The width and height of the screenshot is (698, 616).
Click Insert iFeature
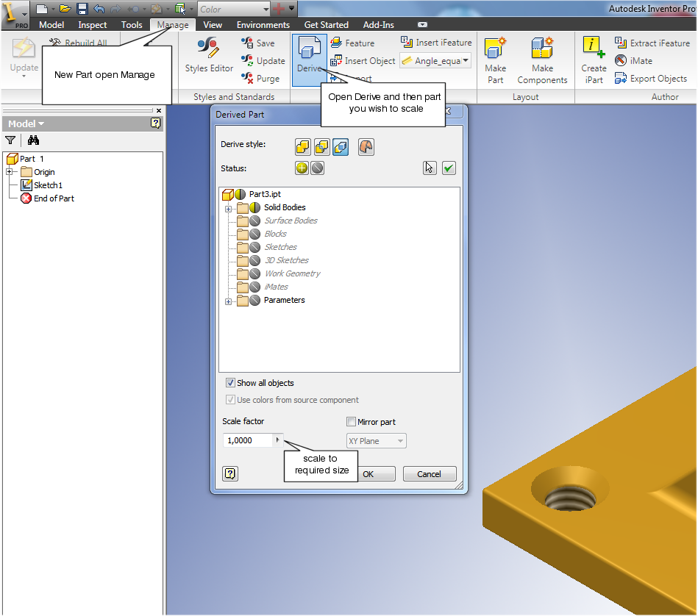(x=436, y=42)
